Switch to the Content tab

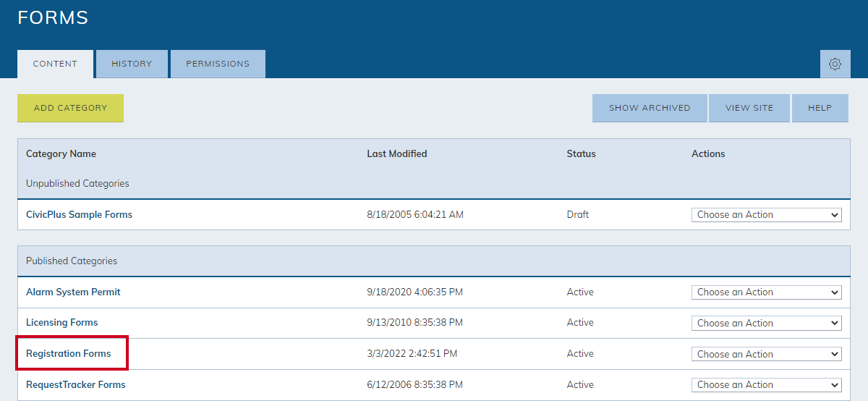click(x=55, y=64)
